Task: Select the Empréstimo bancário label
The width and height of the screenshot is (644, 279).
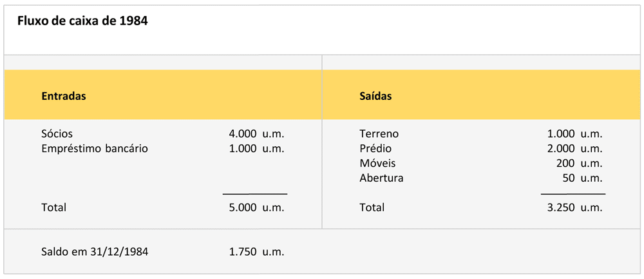Action: pos(95,148)
